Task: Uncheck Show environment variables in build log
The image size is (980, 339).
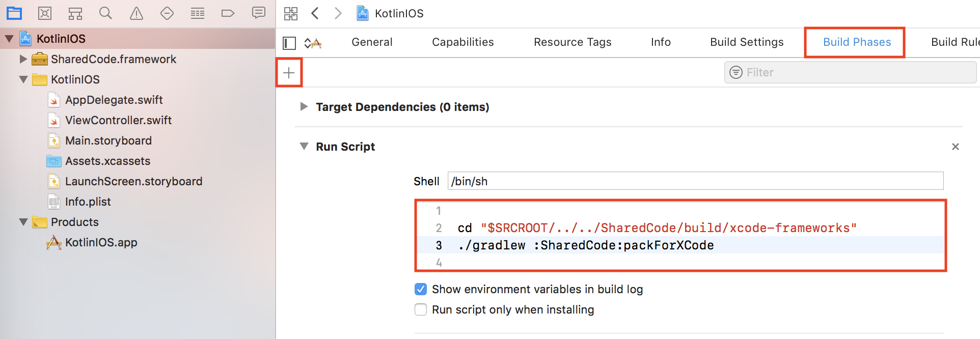Action: (421, 290)
